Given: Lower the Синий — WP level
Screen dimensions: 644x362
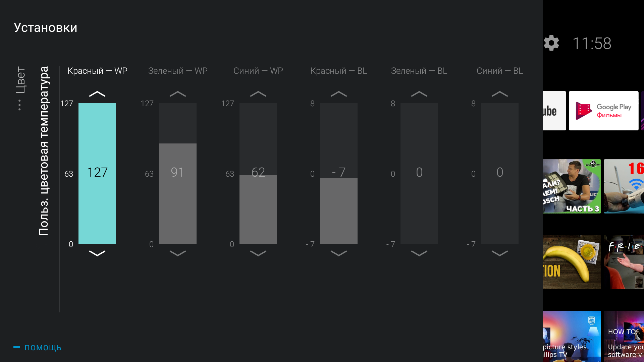Looking at the screenshot, I should (258, 253).
